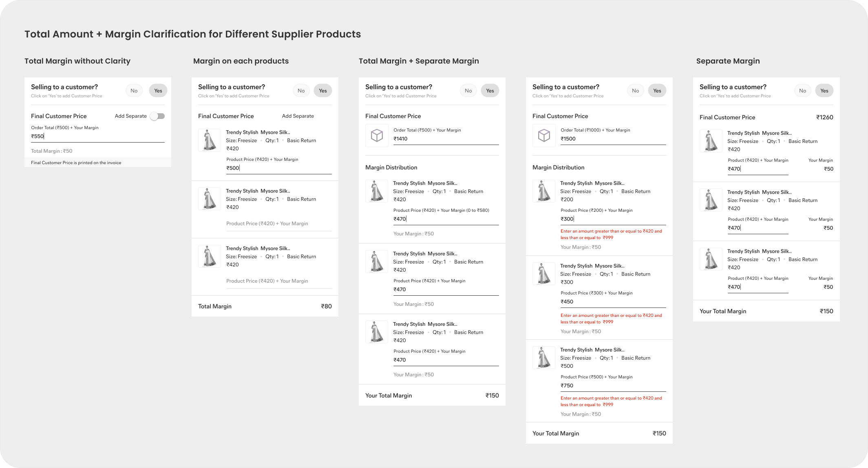Click the box icon beside Order Total ₹1000
868x468 pixels.
(x=544, y=135)
